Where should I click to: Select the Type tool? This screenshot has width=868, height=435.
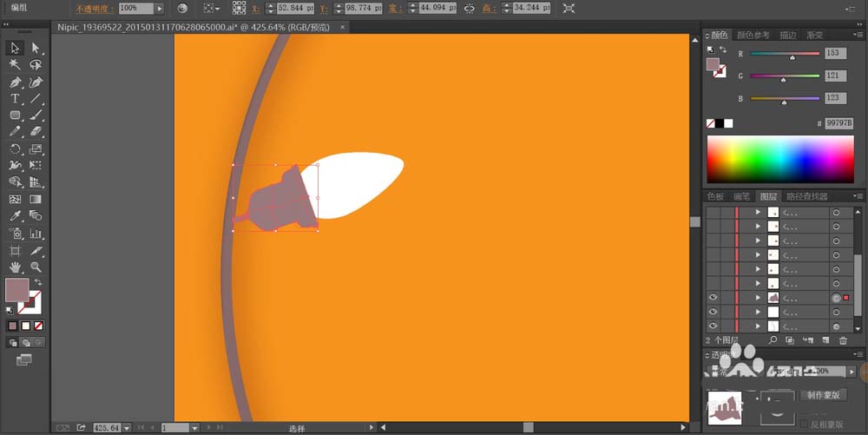pos(15,99)
